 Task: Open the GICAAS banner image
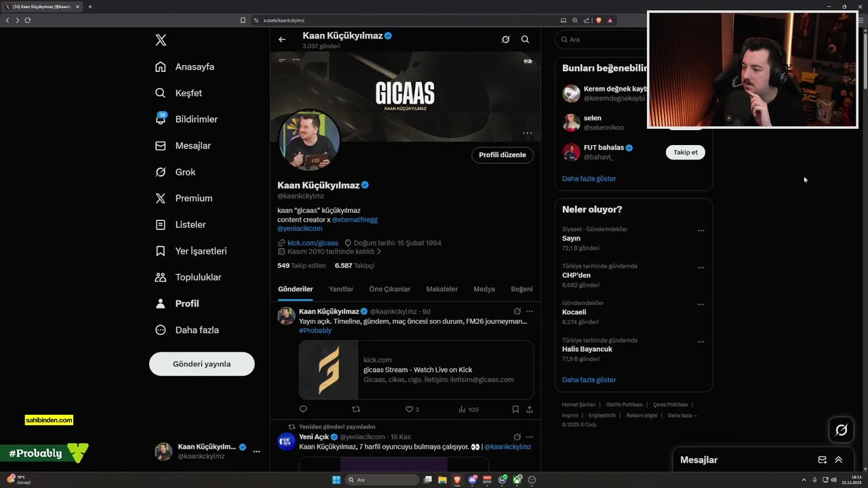click(x=405, y=95)
